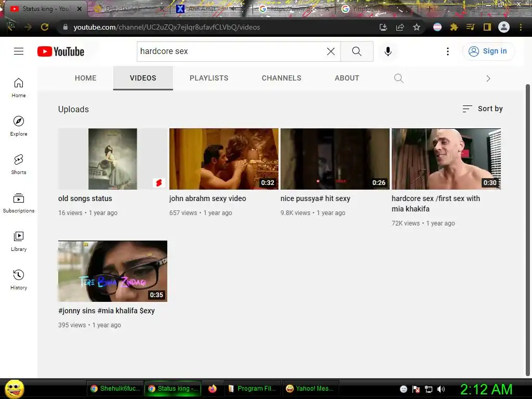The image size is (532, 399).
Task: Click the Sign in button
Action: point(488,51)
